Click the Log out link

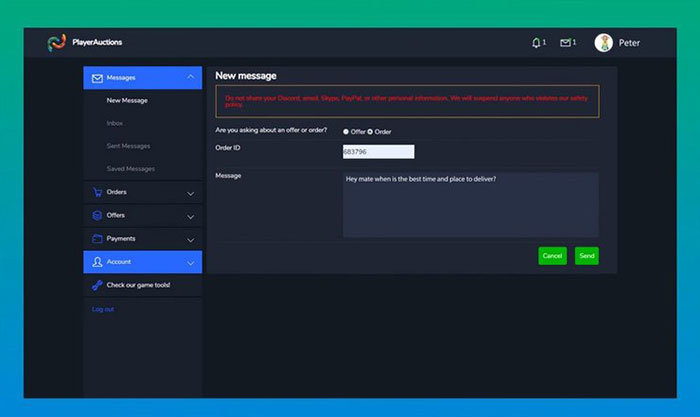(103, 309)
